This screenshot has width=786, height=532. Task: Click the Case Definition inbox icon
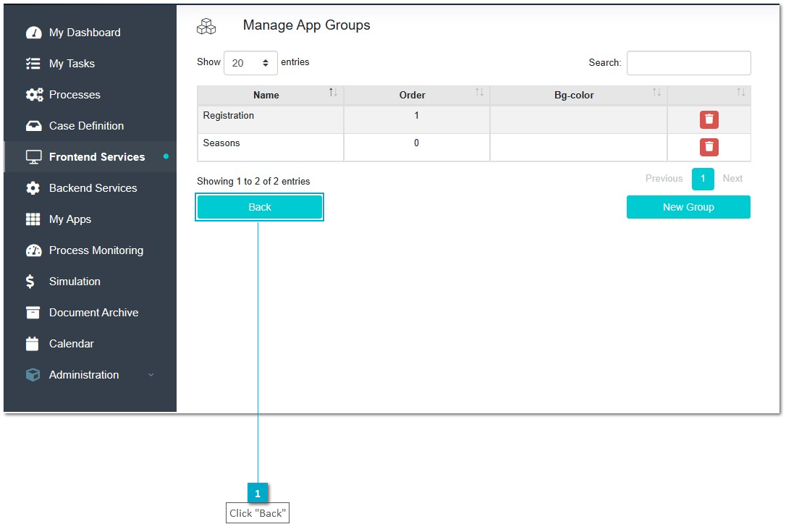pyautogui.click(x=33, y=126)
